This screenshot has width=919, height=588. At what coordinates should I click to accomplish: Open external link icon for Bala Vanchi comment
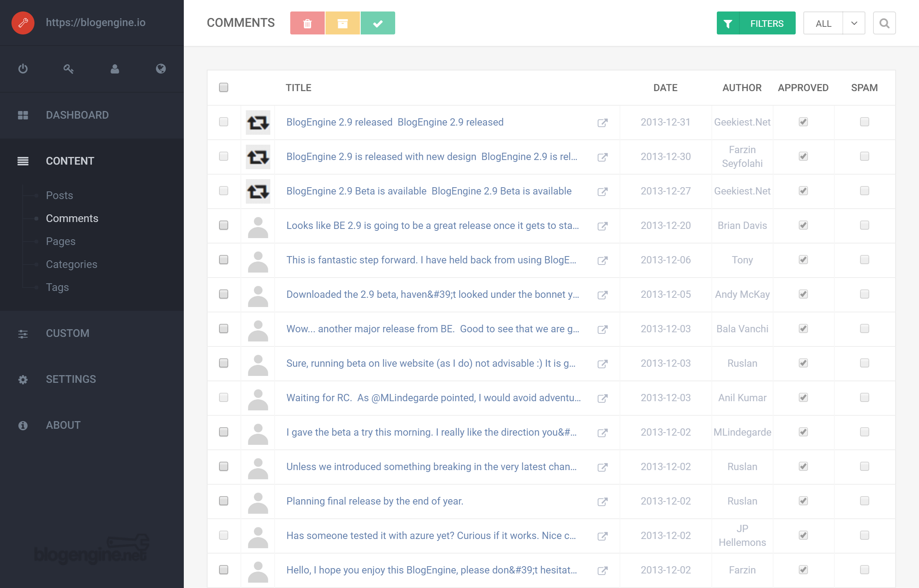click(603, 329)
